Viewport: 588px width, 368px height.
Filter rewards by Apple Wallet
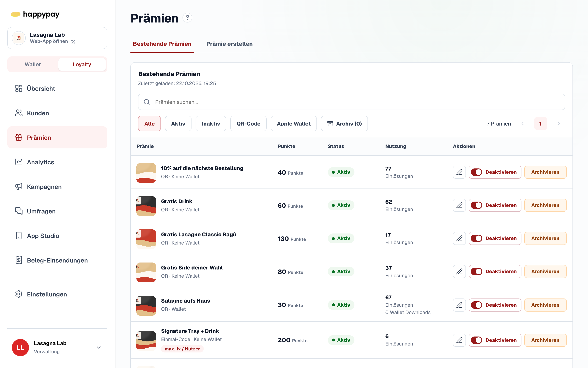point(294,124)
